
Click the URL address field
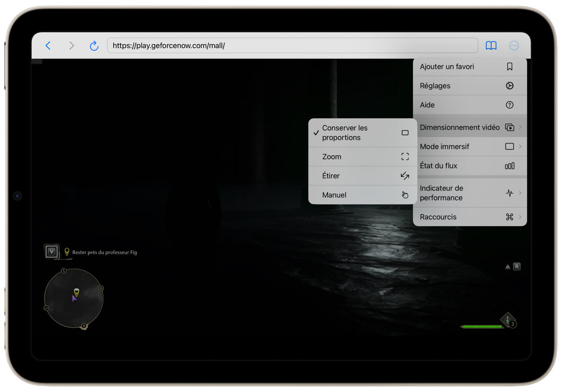[x=292, y=45]
